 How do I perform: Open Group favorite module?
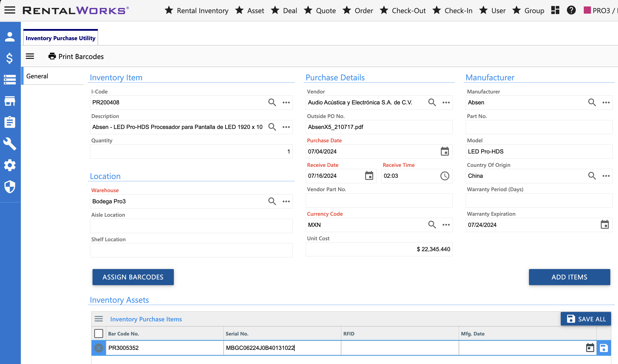coord(528,11)
